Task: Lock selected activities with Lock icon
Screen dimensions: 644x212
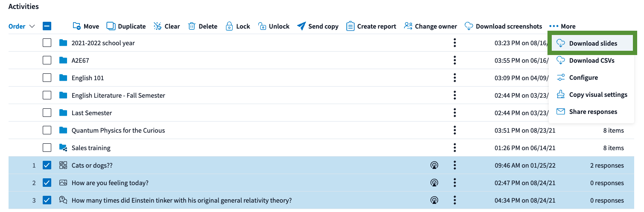Action: [229, 26]
